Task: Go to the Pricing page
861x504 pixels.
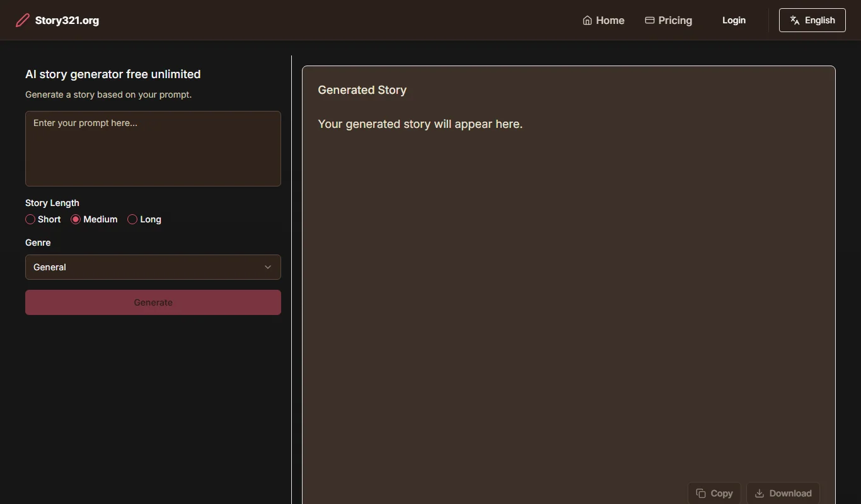Action: pos(668,20)
